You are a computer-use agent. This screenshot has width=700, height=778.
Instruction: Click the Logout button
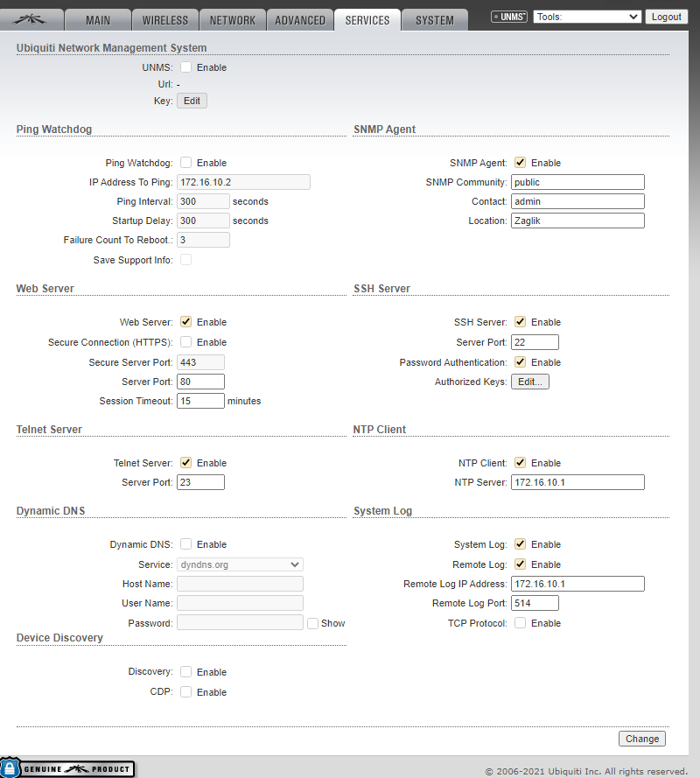(667, 17)
